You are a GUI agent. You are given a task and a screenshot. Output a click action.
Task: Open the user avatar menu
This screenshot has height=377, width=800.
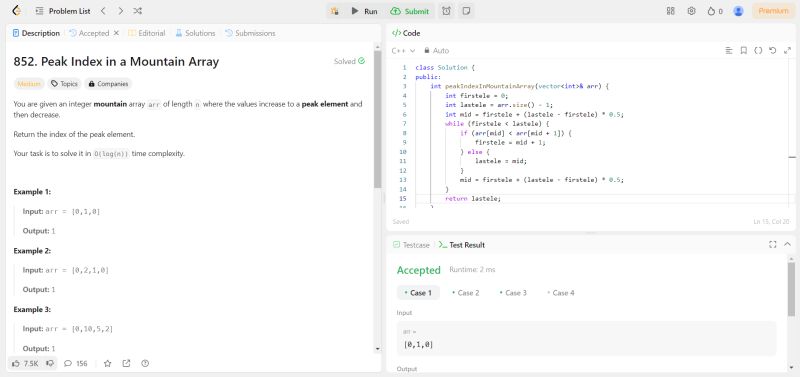tap(738, 11)
